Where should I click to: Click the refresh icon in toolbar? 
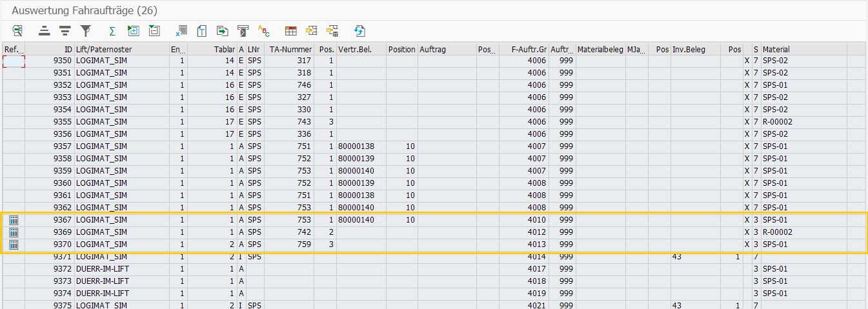359,30
